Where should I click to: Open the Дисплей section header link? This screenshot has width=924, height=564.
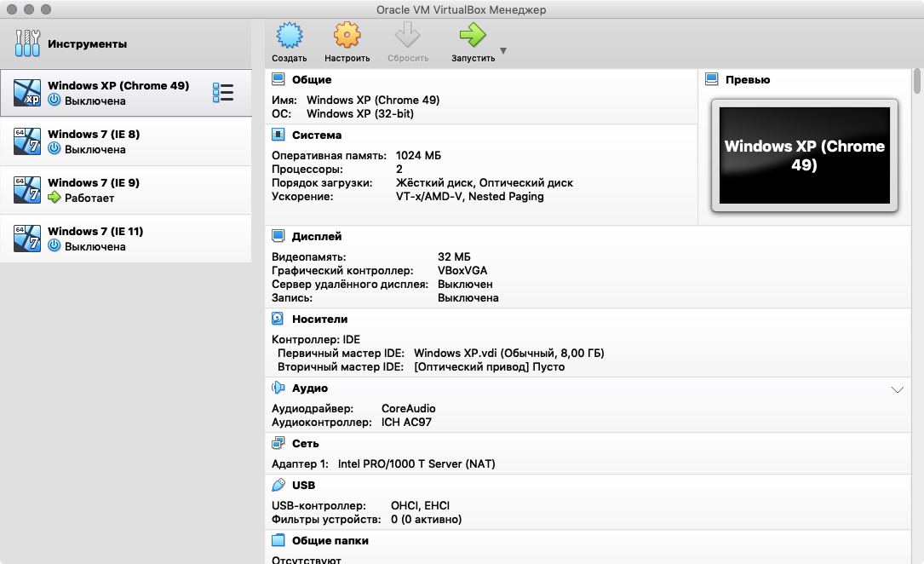pyautogui.click(x=317, y=236)
